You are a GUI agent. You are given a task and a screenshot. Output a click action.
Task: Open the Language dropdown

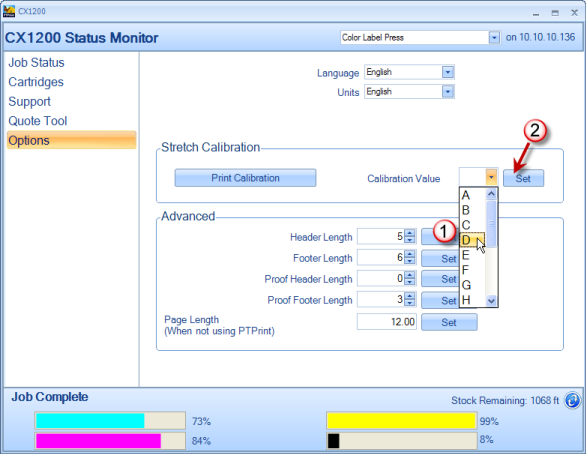(447, 72)
